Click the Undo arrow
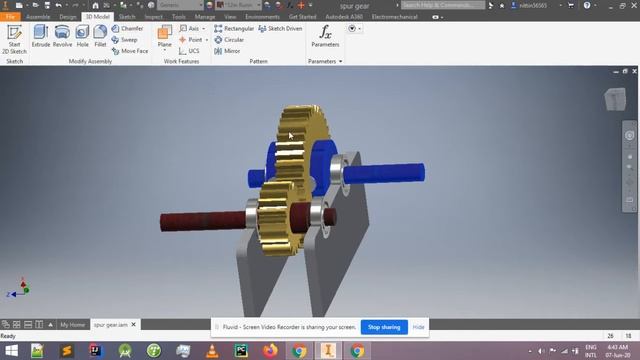This screenshot has width=640, height=360. (x=59, y=5)
